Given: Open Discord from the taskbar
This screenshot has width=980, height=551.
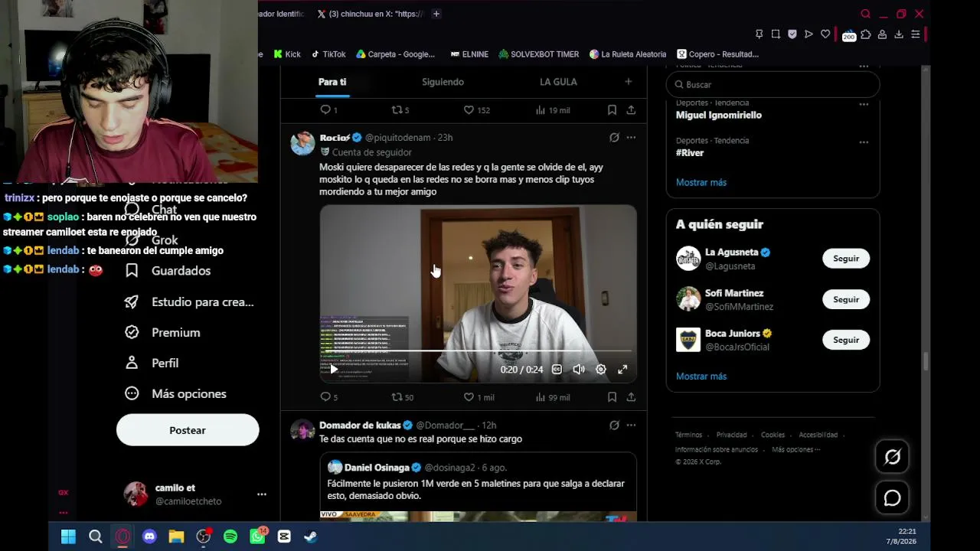Looking at the screenshot, I should click(x=149, y=536).
